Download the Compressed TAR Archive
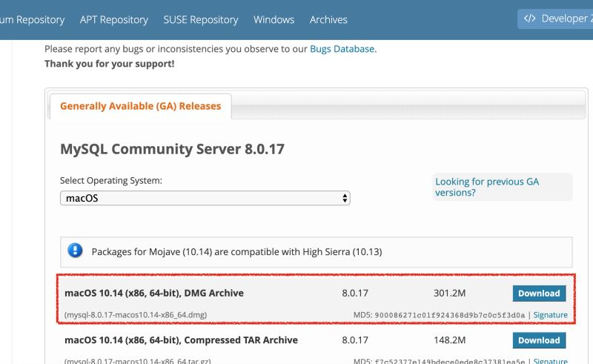Screen dimensions: 593x364 tap(539, 340)
